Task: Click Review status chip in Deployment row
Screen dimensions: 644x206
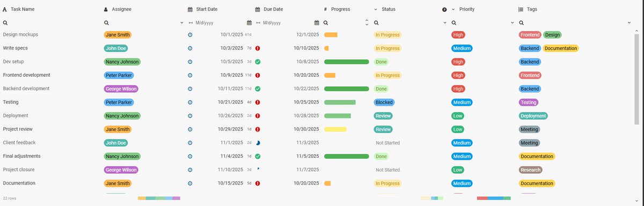Action: (383, 115)
